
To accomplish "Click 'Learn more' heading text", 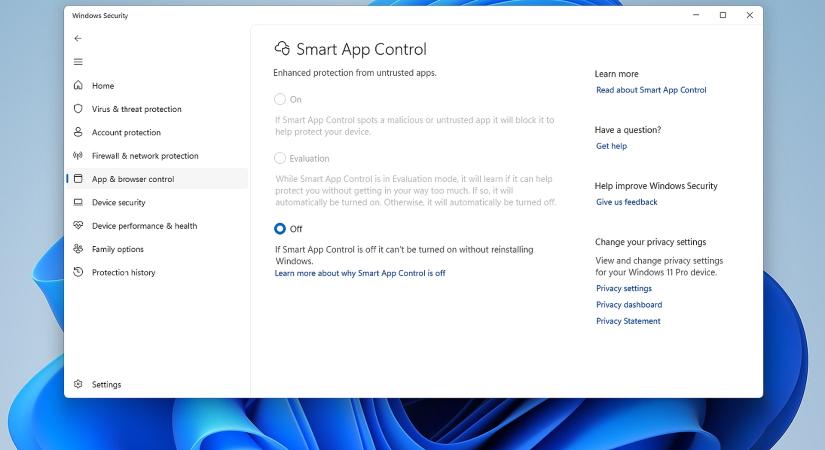I will 617,74.
